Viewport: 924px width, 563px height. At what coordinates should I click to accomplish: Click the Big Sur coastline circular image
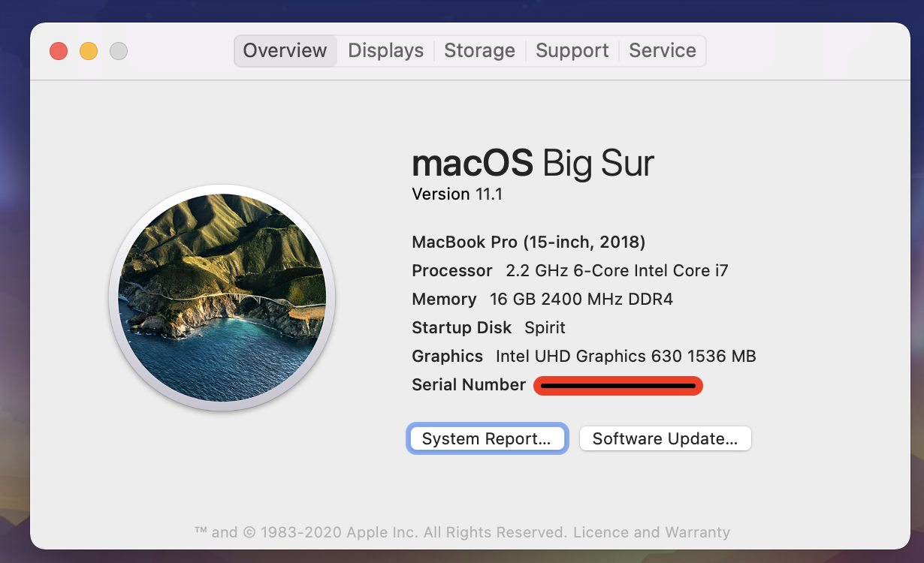click(222, 297)
